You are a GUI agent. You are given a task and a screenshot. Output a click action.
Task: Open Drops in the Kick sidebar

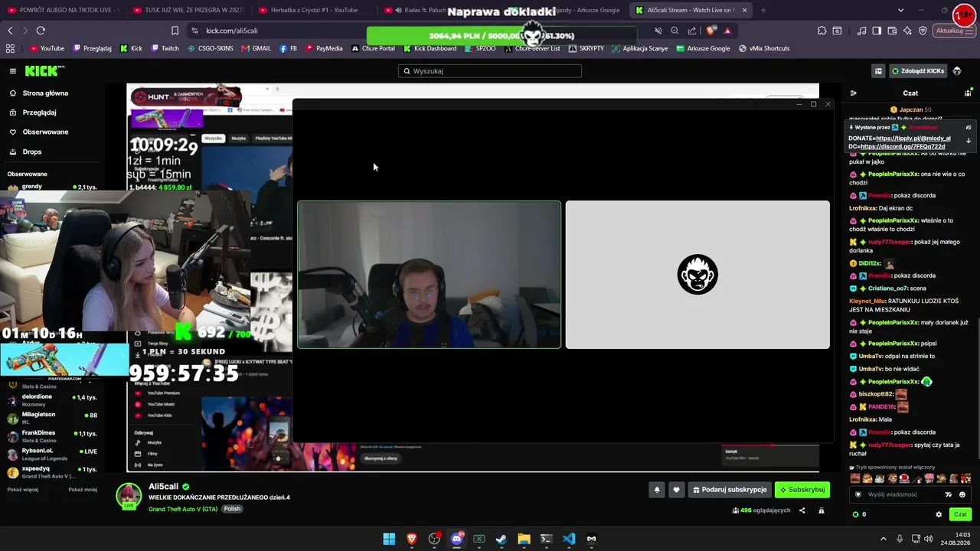coord(32,152)
